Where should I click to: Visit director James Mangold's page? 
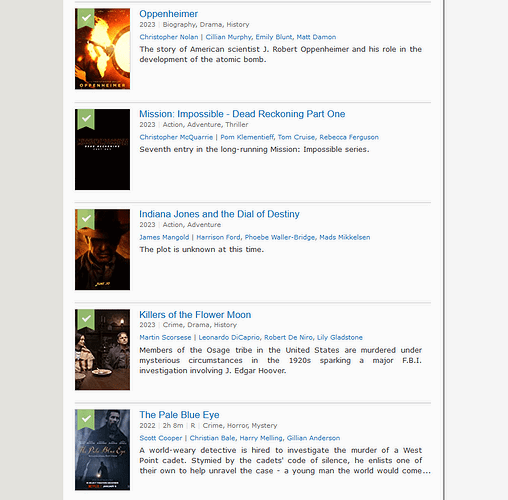click(x=164, y=237)
